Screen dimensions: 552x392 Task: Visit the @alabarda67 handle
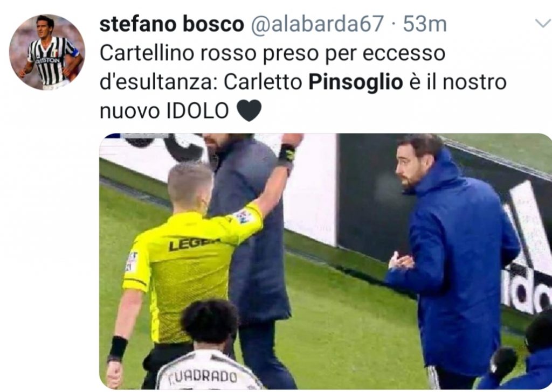(x=317, y=24)
